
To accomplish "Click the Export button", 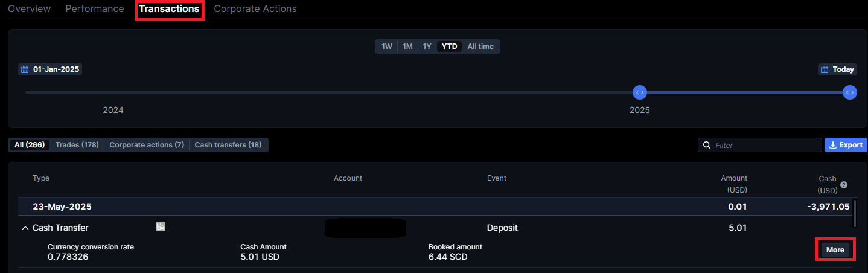I will (x=846, y=145).
